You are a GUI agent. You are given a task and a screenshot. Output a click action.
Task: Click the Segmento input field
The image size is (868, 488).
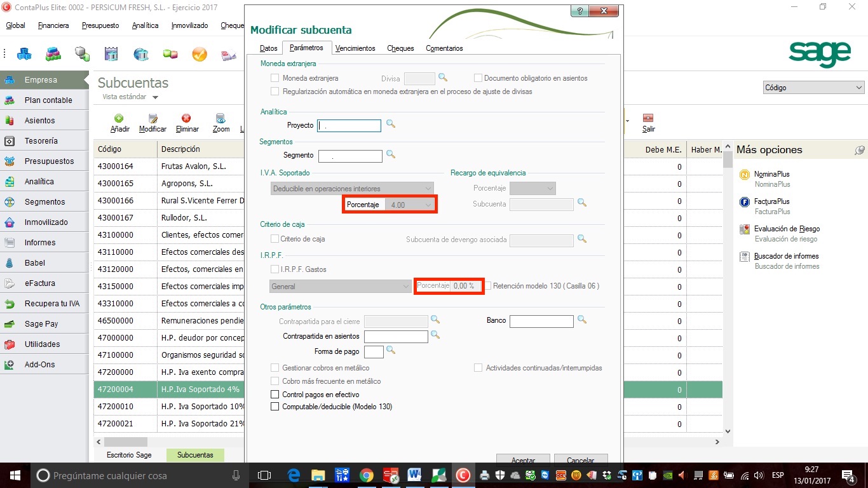coord(350,156)
